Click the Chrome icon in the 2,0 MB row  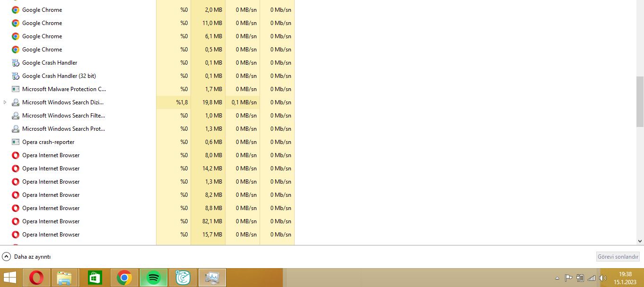pos(16,10)
